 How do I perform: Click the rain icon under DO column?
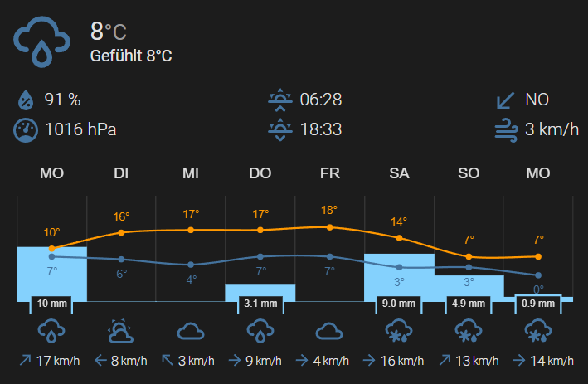[x=260, y=331]
